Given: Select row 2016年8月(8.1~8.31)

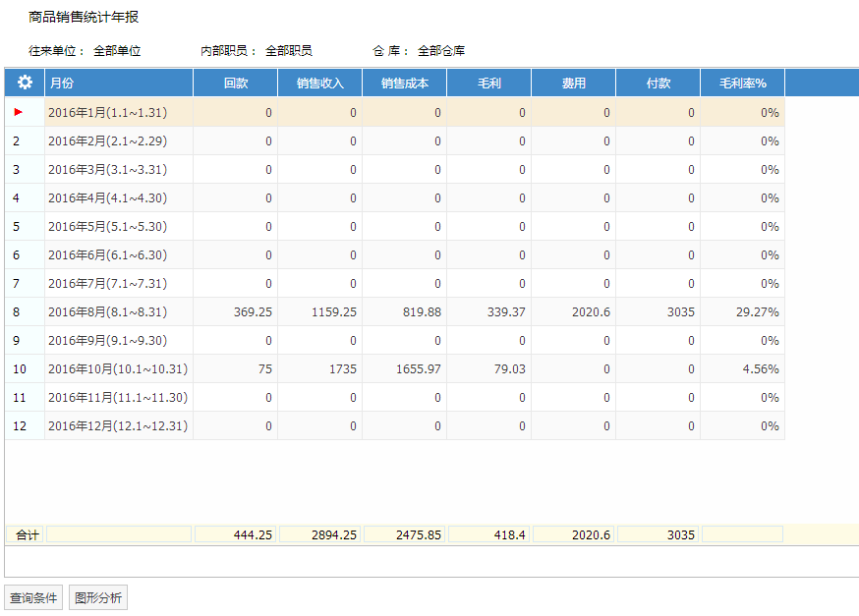Looking at the screenshot, I should 395,311.
